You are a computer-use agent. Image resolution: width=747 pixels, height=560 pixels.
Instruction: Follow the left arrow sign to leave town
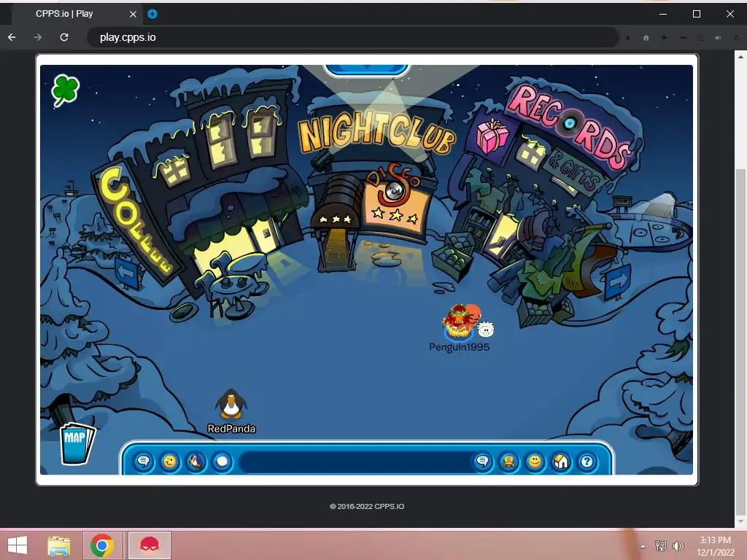(x=127, y=273)
